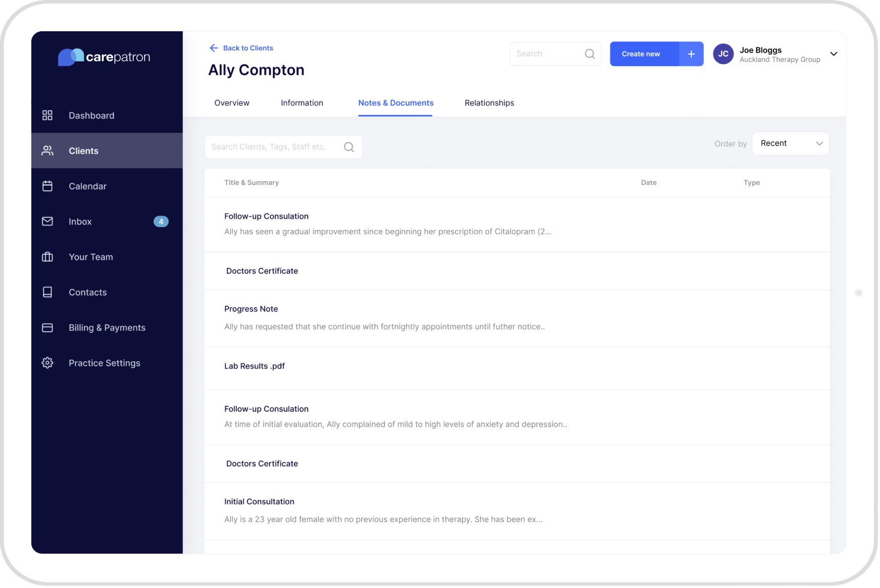This screenshot has height=588, width=880.
Task: Click the plus icon on Create new
Action: (x=691, y=54)
